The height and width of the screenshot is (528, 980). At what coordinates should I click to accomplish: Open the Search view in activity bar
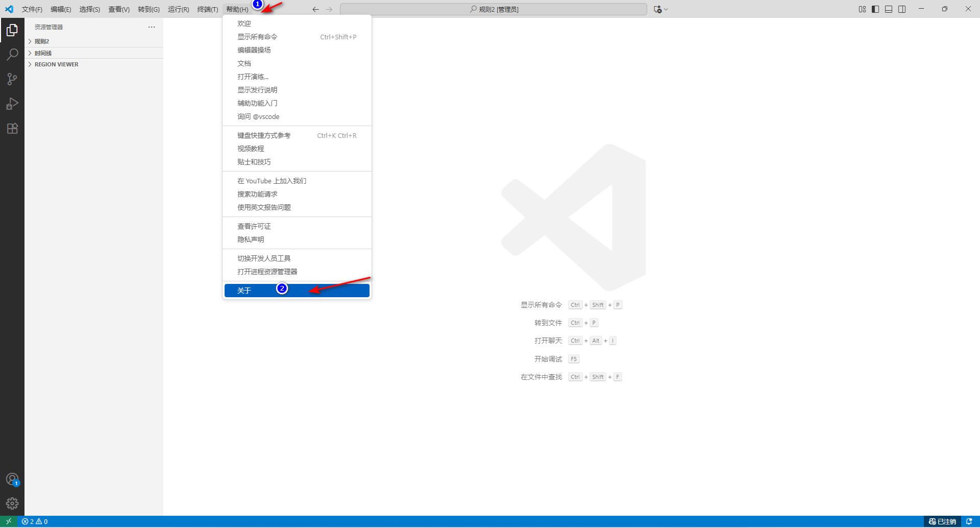click(12, 54)
